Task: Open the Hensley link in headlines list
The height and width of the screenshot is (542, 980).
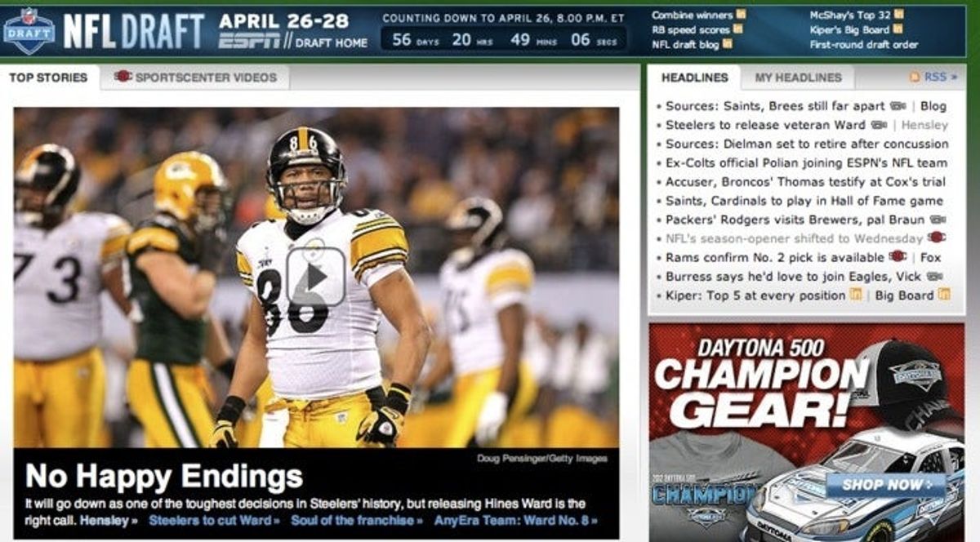Action: coord(924,125)
